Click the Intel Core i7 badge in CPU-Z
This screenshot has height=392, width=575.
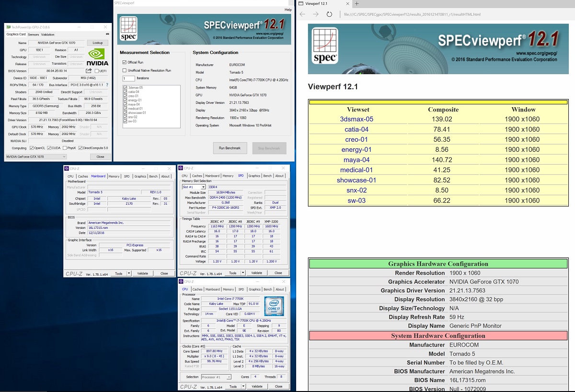click(274, 305)
